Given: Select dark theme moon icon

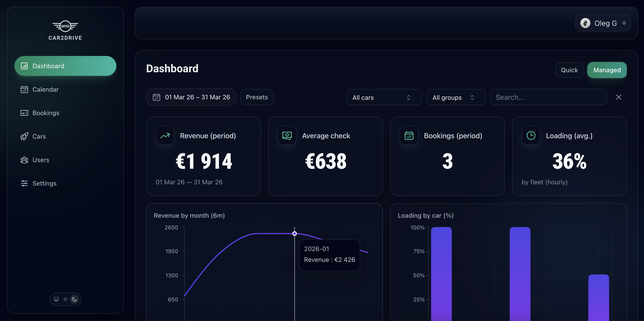Looking at the screenshot, I should [x=74, y=299].
